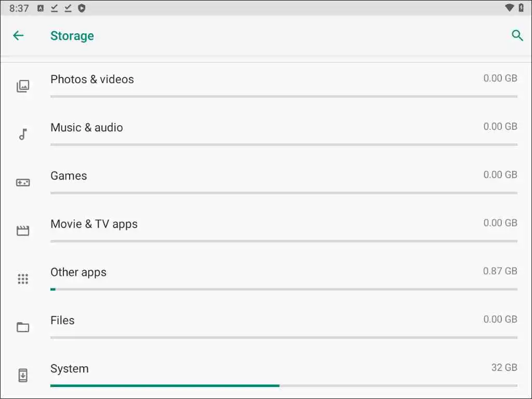Open Music & audio storage details
This screenshot has height=399, width=532.
point(87,127)
